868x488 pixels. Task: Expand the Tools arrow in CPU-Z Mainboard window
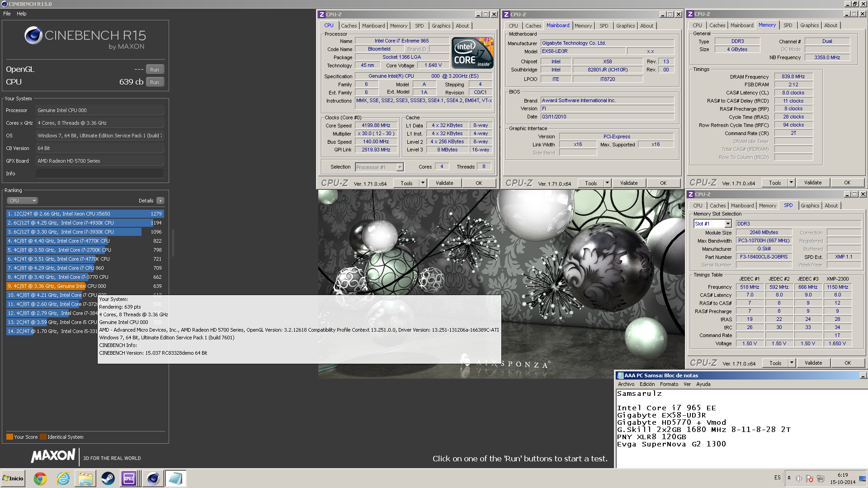point(607,183)
